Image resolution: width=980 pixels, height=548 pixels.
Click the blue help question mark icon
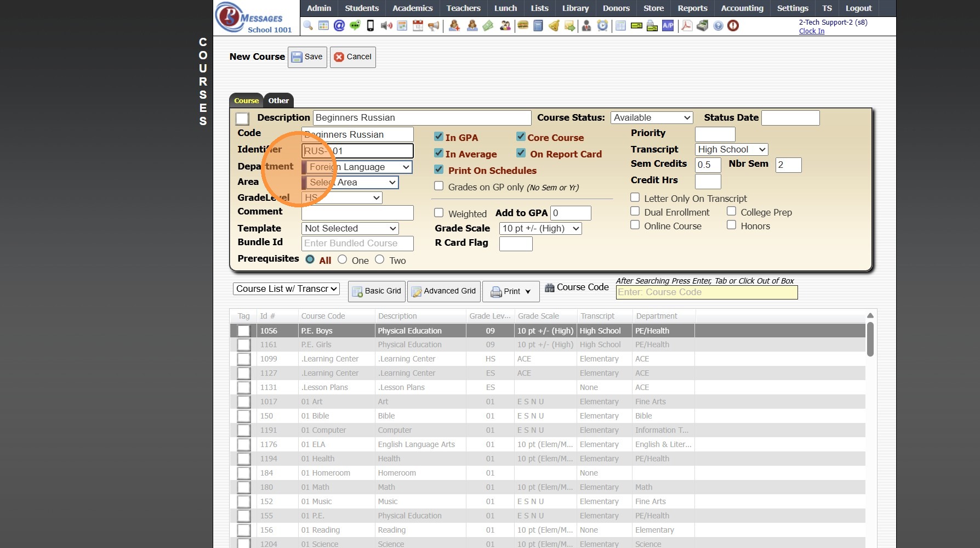718,26
